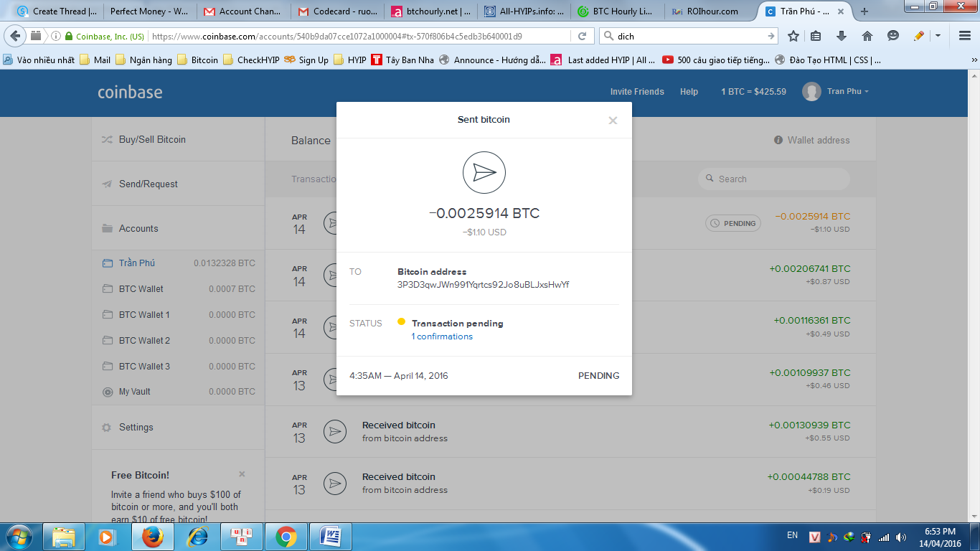
Task: Click the Tran Phu profile avatar
Action: click(x=811, y=91)
